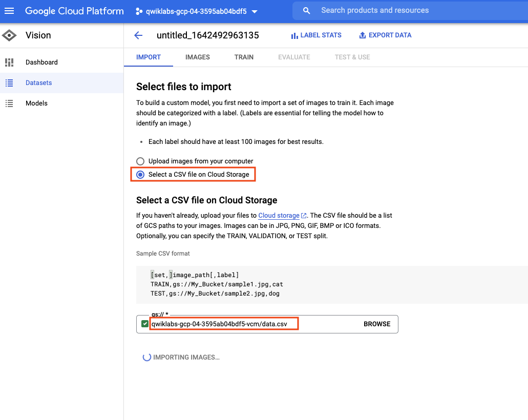528x420 pixels.
Task: Click the LABEL STATS button
Action: point(316,35)
